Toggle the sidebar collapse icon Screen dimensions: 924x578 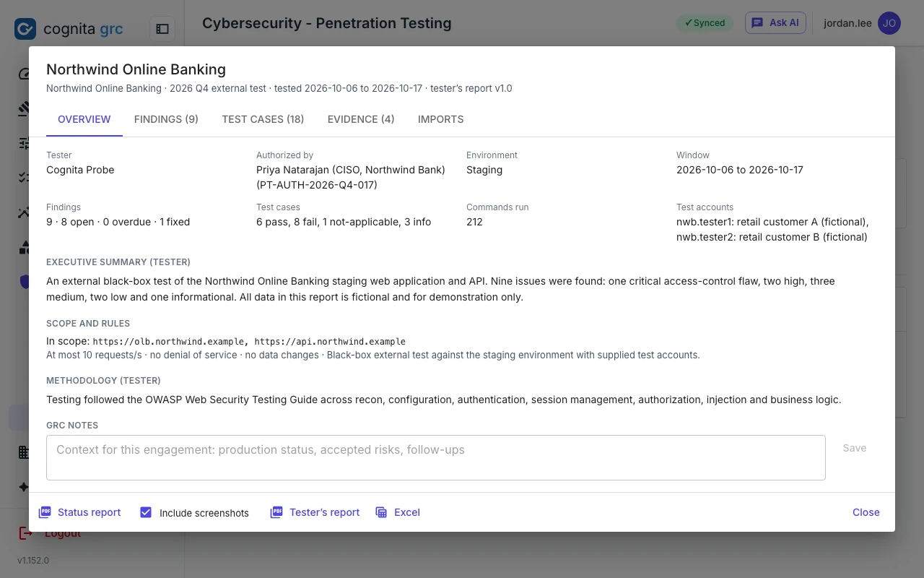click(x=162, y=29)
